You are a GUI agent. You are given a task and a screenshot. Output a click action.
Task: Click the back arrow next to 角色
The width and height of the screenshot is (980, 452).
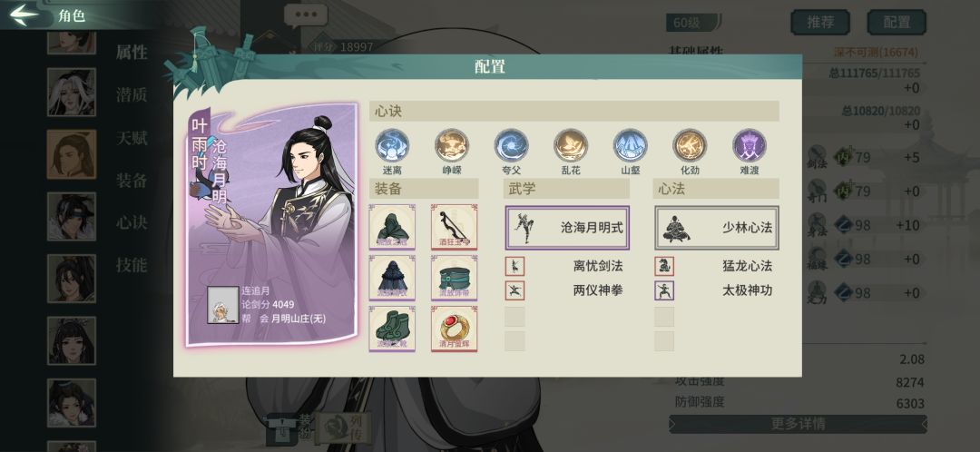pos(24,15)
